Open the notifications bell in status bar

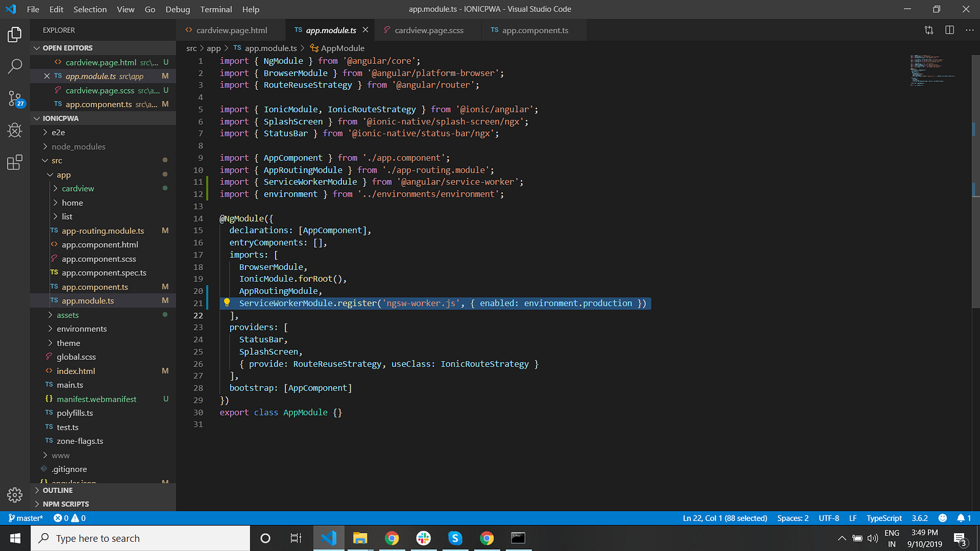tap(964, 519)
